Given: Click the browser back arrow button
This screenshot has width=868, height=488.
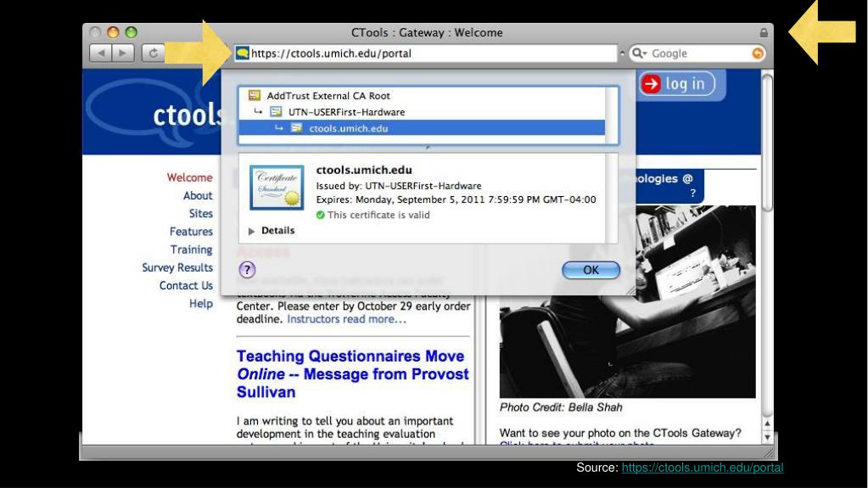Looking at the screenshot, I should click(101, 53).
